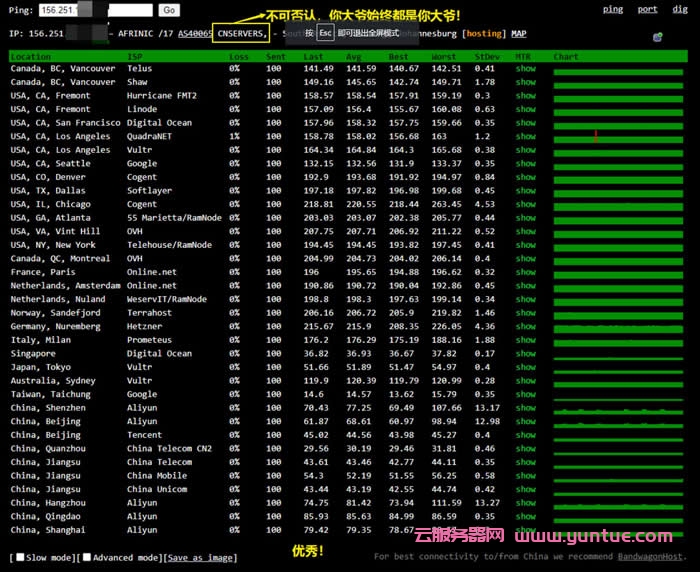This screenshot has height=572, width=700.
Task: Show MTR for Germany Nuremberg Hetzner
Action: click(x=525, y=326)
